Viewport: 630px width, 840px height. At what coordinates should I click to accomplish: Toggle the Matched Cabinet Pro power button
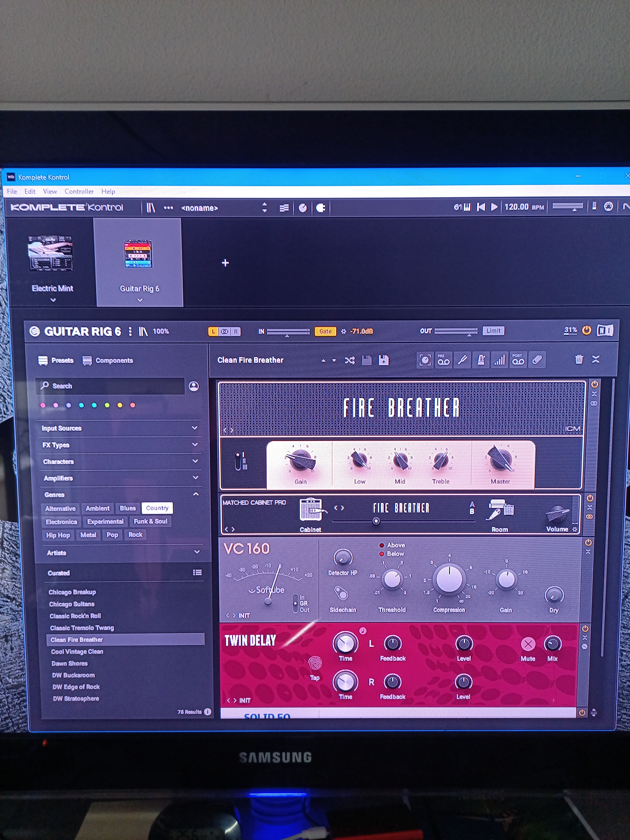tap(590, 498)
